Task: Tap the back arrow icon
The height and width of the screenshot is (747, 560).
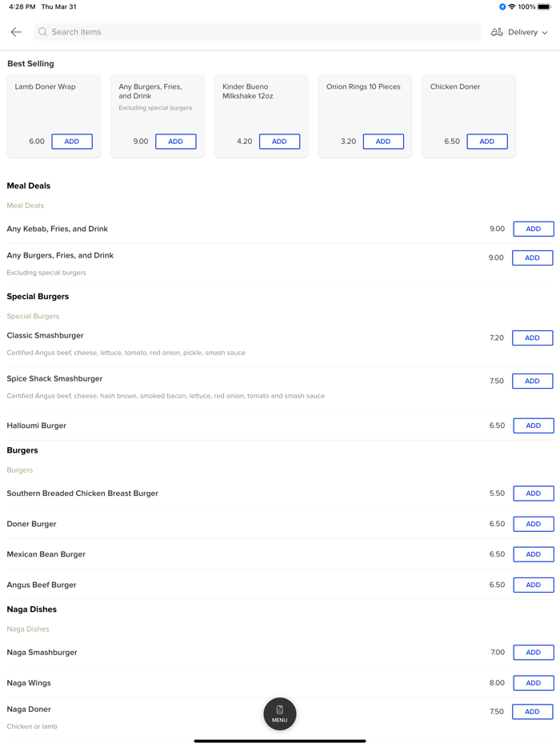Action: point(16,32)
